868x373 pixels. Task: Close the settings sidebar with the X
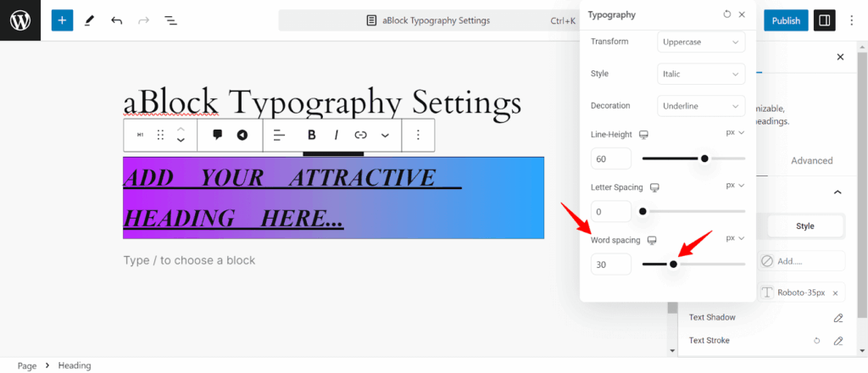point(840,57)
